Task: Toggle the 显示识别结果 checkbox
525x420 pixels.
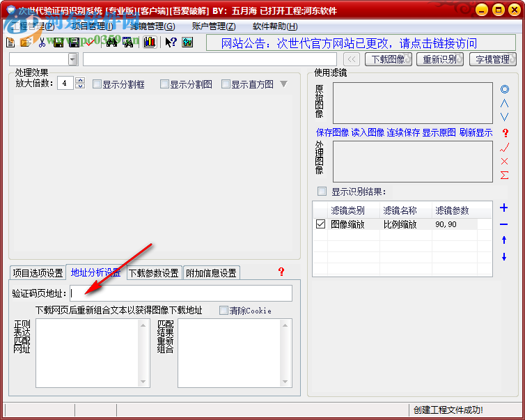Action: [x=322, y=192]
